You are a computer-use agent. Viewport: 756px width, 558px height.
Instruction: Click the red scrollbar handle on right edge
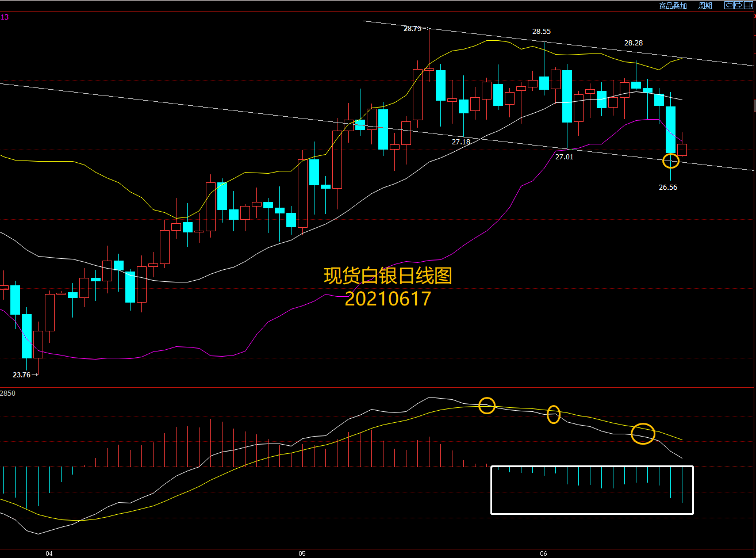754,16
